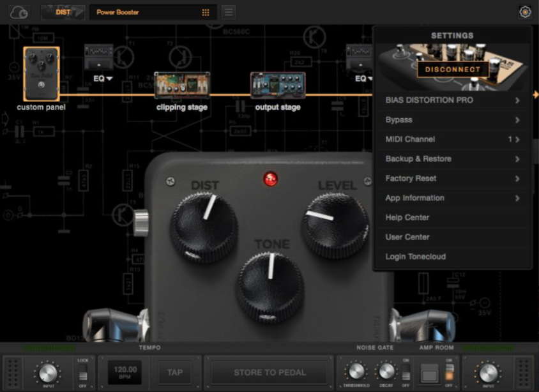Viewport: 539px width, 392px height.
Task: Click the 'clipping stage' label text
Action: coord(182,107)
